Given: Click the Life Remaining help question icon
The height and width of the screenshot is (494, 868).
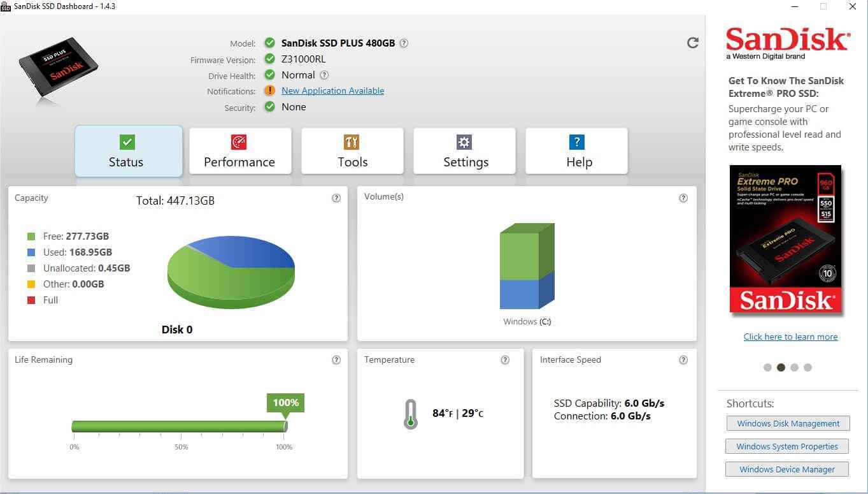Looking at the screenshot, I should (x=336, y=360).
